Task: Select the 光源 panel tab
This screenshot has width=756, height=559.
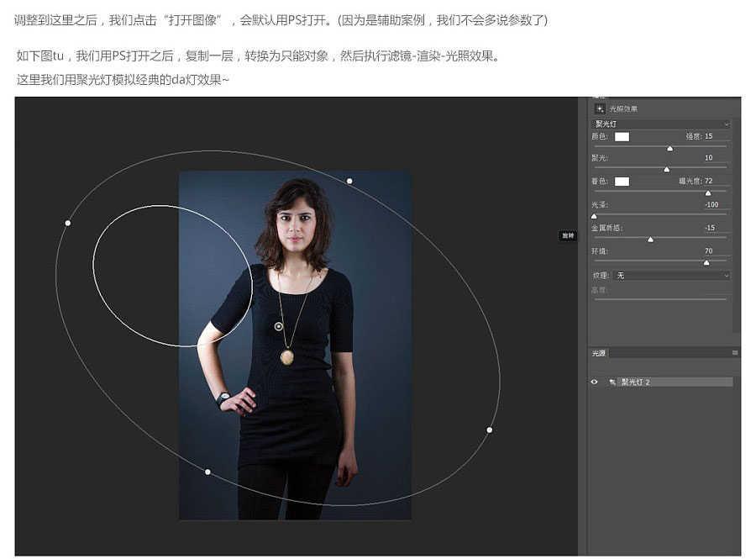Action: click(x=598, y=353)
